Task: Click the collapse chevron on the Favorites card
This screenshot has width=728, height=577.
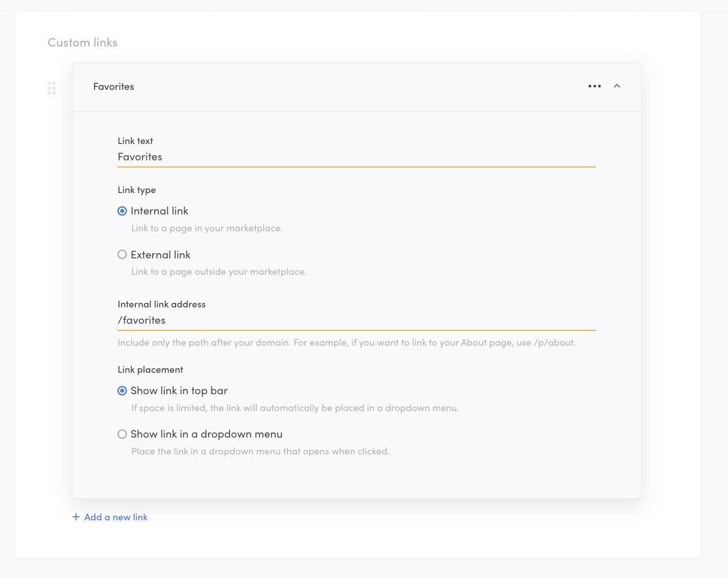Action: pyautogui.click(x=617, y=86)
